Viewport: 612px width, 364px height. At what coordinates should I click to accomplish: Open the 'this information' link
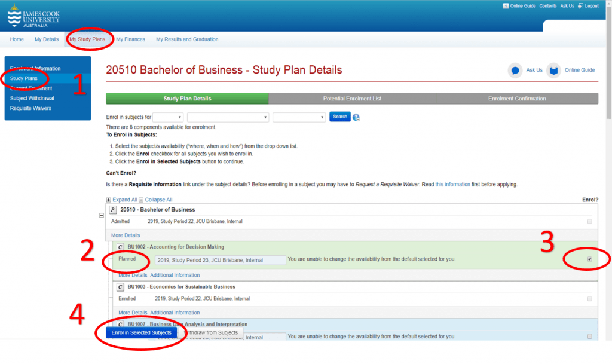pyautogui.click(x=453, y=185)
